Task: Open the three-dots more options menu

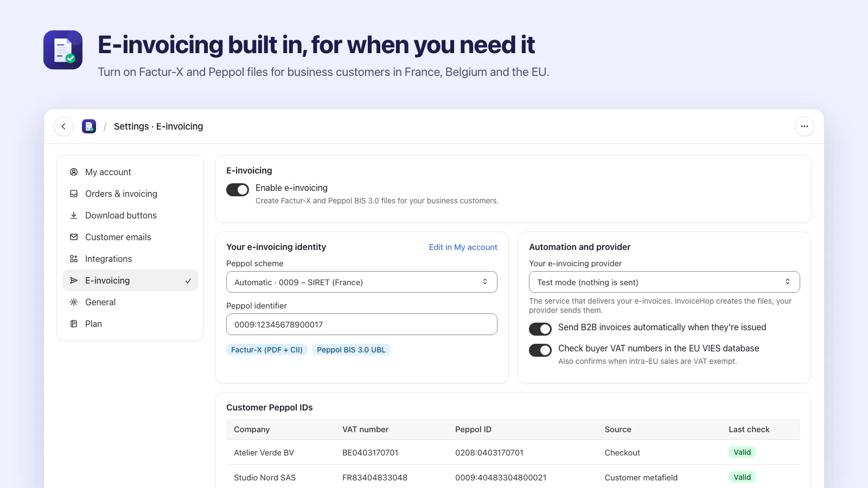Action: pos(805,126)
